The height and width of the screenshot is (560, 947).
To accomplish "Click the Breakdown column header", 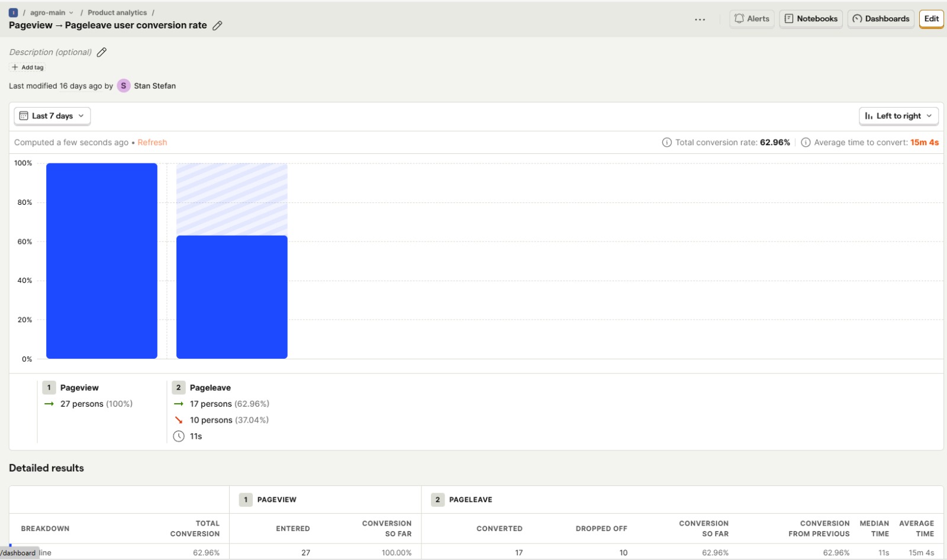I will point(45,529).
